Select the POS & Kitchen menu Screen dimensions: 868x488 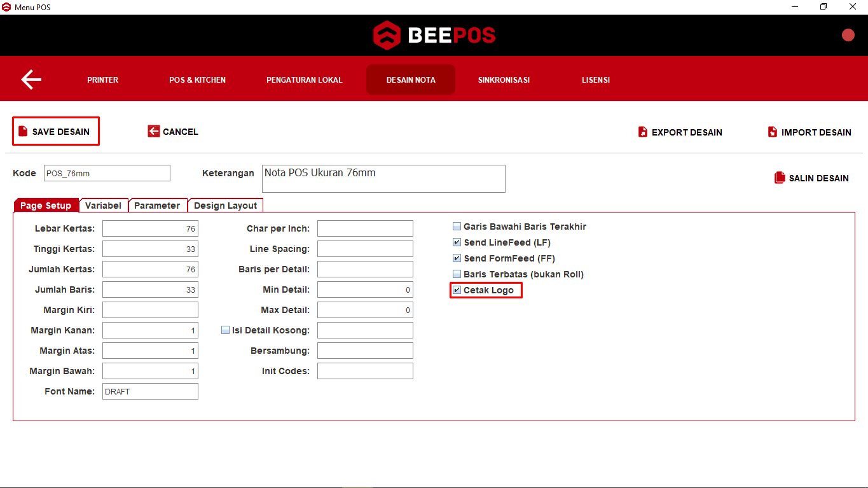(x=197, y=80)
